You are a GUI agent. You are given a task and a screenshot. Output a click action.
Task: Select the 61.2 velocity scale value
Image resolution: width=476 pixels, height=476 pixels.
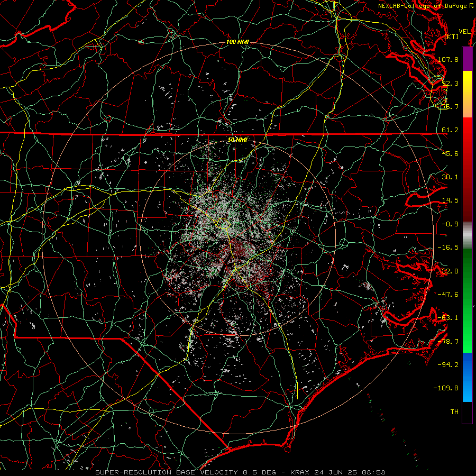pyautogui.click(x=450, y=130)
